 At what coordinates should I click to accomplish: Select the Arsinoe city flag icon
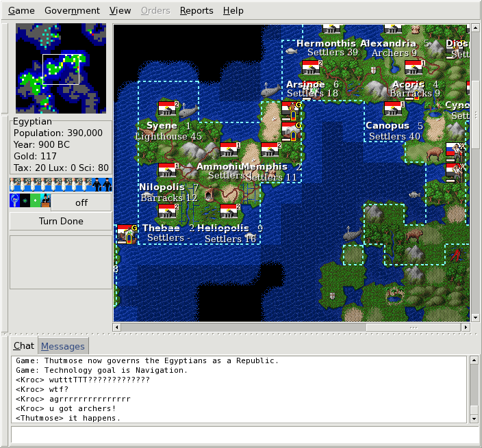(312, 67)
